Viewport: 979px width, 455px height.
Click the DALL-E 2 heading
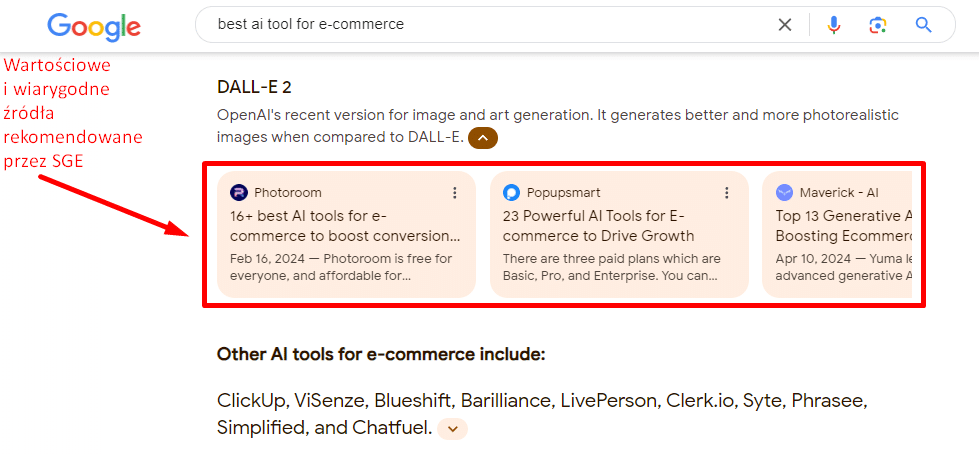click(254, 88)
